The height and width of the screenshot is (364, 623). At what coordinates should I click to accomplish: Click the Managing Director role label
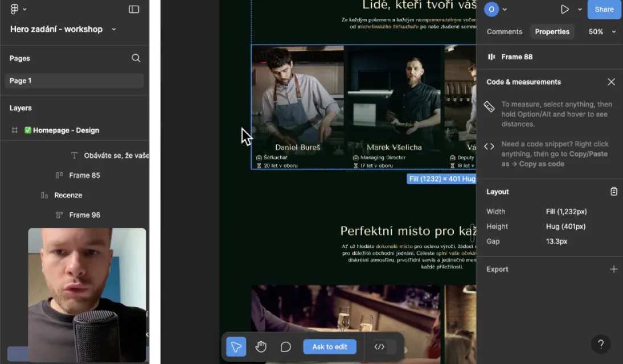pos(383,158)
